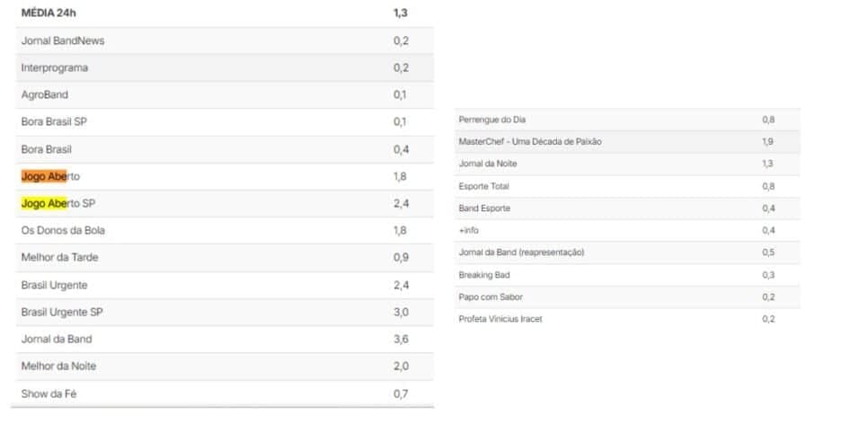Select the Show da Fé row

tap(225, 394)
